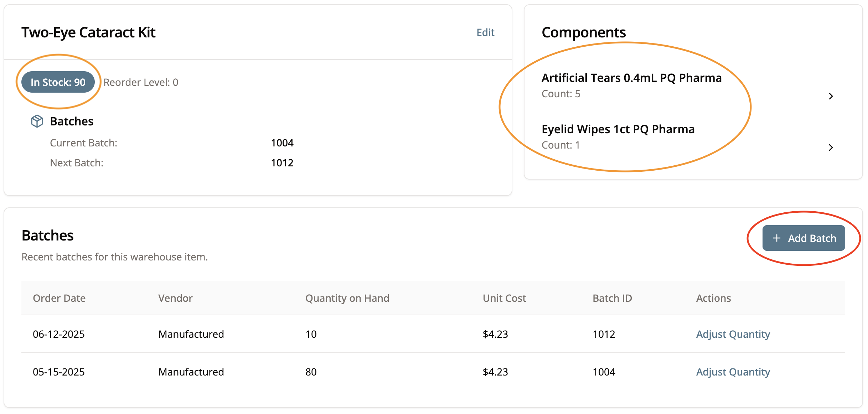Screen dimensions: 868x414
Task: Click the Next Batch value 1012
Action: tap(282, 163)
